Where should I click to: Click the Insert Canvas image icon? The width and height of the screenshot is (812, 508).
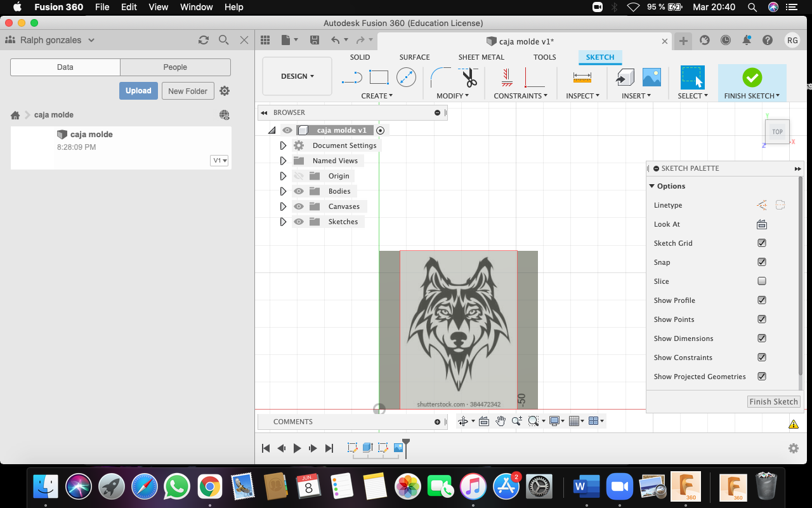coord(652,77)
